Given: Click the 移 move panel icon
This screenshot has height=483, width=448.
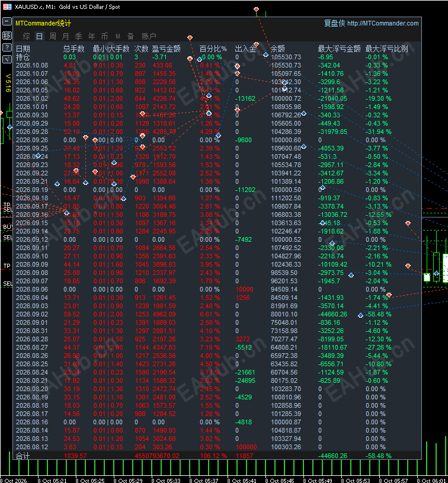Looking at the screenshot, I should pos(7,36).
